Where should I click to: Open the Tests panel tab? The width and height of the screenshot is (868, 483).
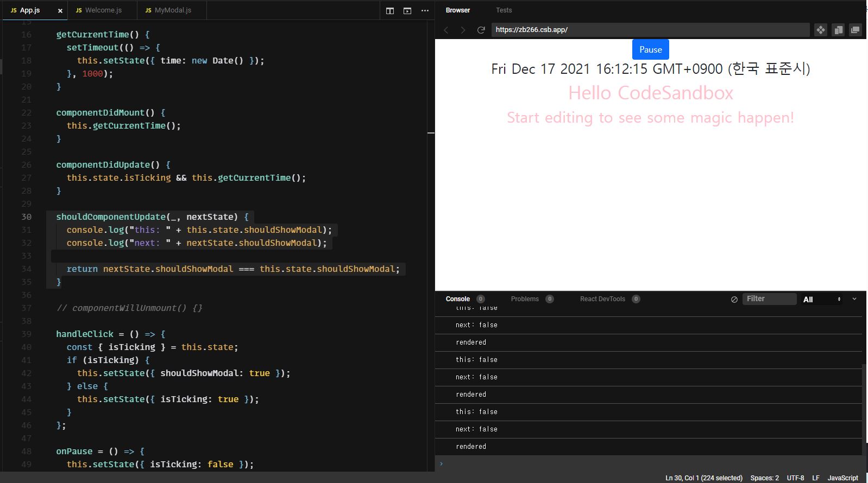point(504,10)
